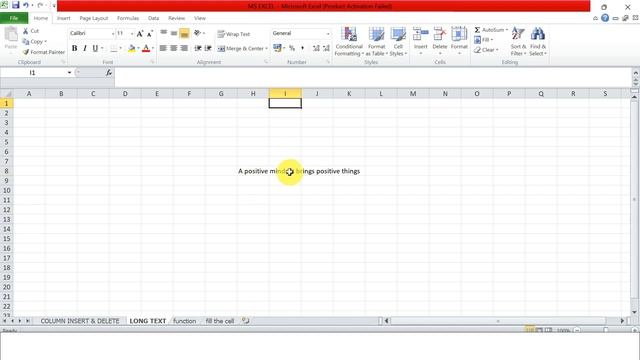Screen dimensions: 640x360
Task: Click the Increase Indent icon
Action: (x=208, y=48)
